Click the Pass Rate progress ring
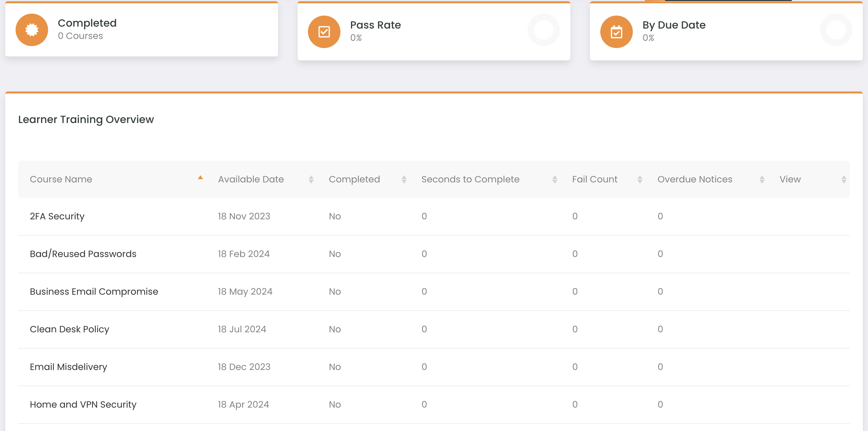 click(543, 30)
